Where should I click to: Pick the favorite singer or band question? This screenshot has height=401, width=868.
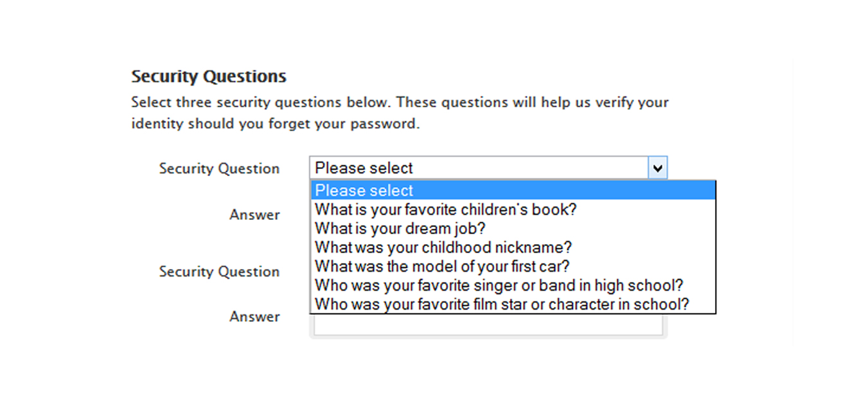[499, 285]
